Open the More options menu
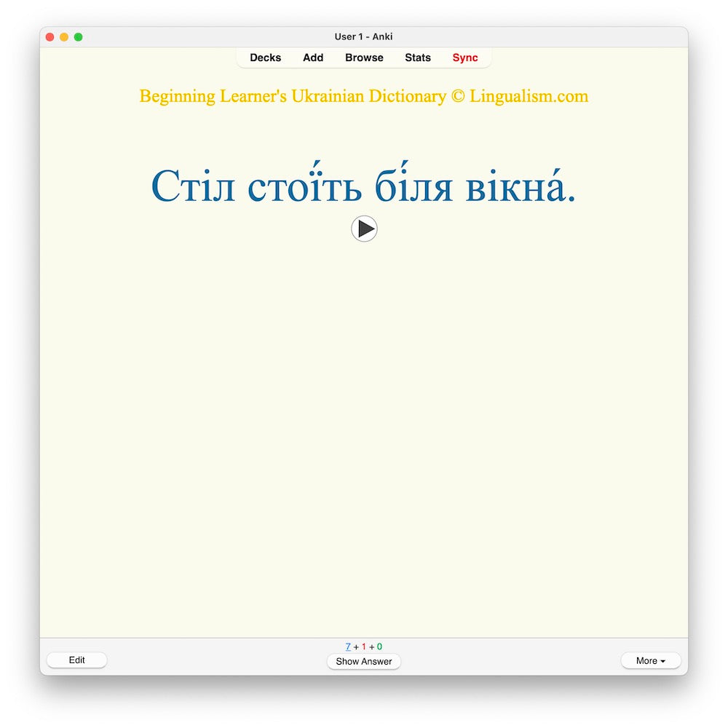 (x=650, y=660)
